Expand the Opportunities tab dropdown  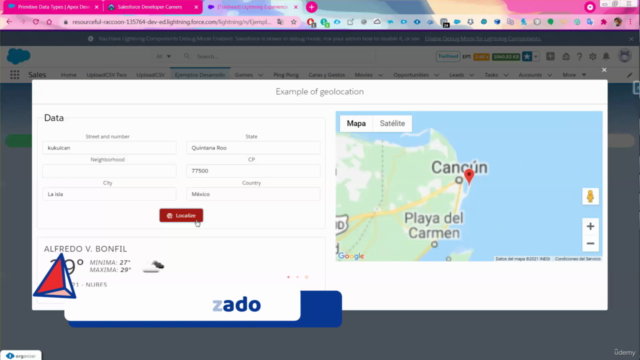click(437, 75)
